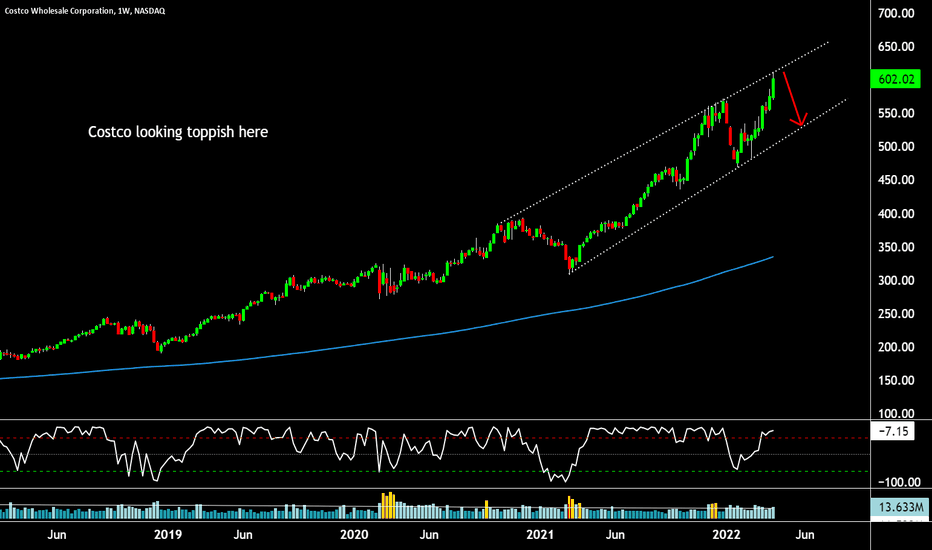The height and width of the screenshot is (550, 932).
Task: Click the 100.00 price axis label
Action: click(896, 413)
